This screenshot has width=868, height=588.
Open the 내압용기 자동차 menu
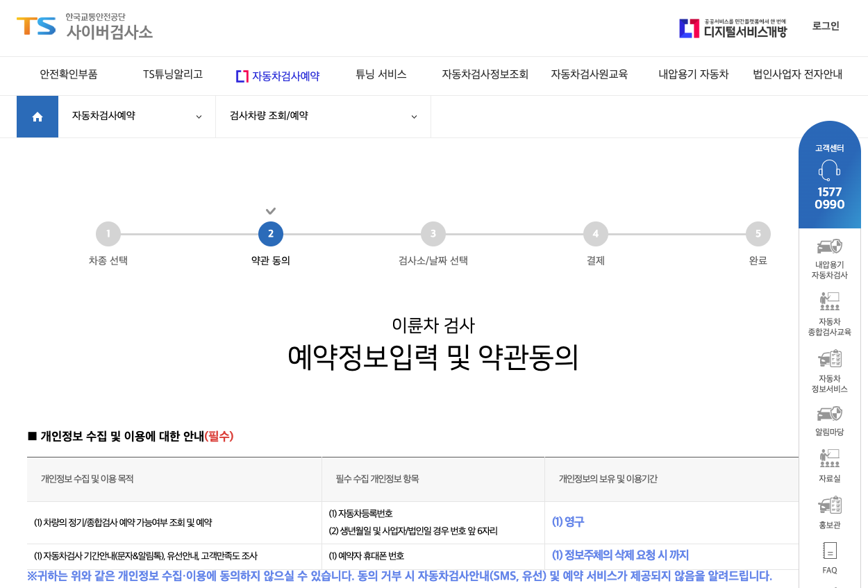coord(694,74)
